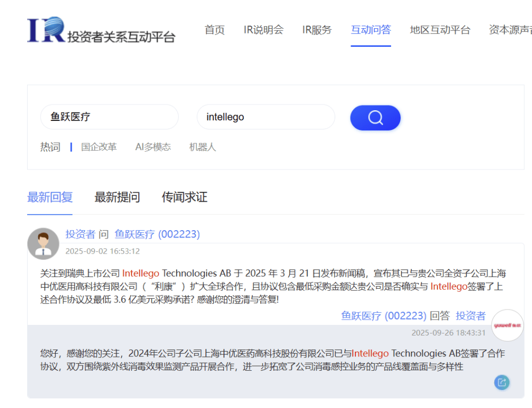532x408 pixels.
Task: Open the investor avatar picture
Action: [x=43, y=244]
